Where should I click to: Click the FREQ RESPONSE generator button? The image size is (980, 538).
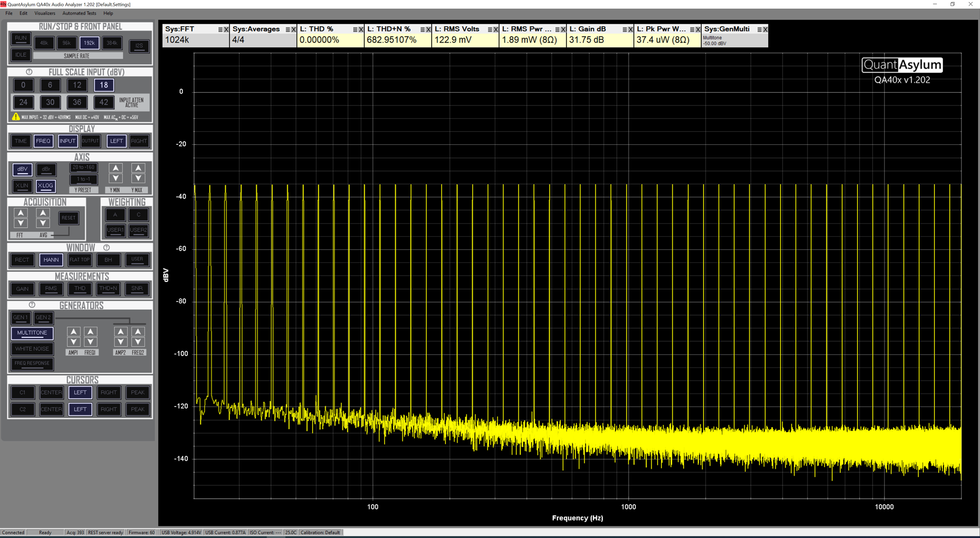point(32,363)
